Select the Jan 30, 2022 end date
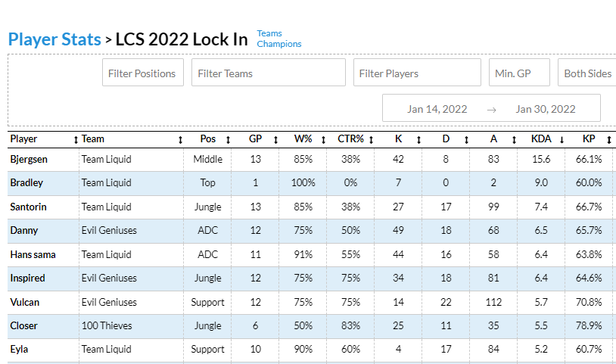 pos(546,109)
